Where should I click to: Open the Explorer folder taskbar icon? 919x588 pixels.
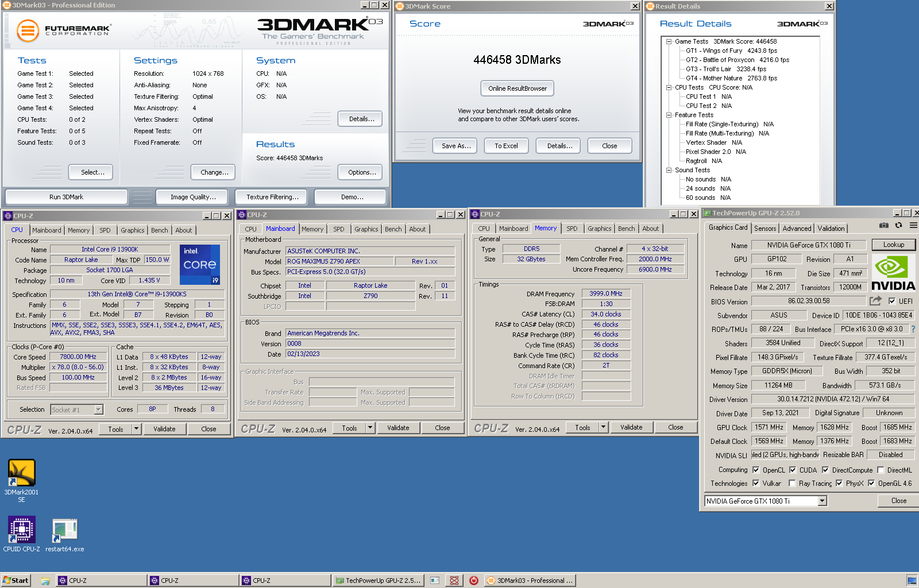pyautogui.click(x=45, y=581)
